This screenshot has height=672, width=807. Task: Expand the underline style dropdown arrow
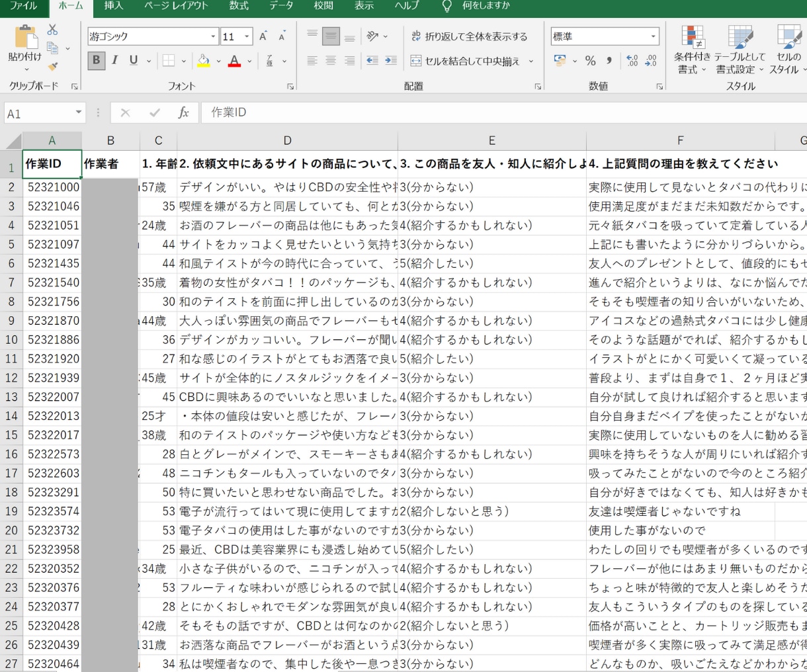coord(148,62)
